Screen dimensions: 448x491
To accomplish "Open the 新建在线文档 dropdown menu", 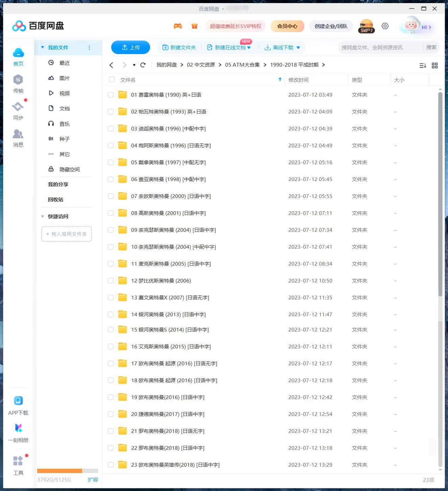I will [249, 47].
